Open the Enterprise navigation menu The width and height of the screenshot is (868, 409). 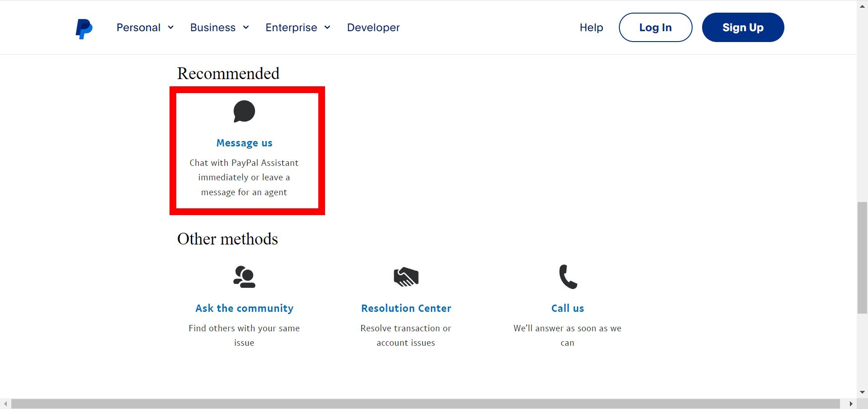click(x=298, y=28)
